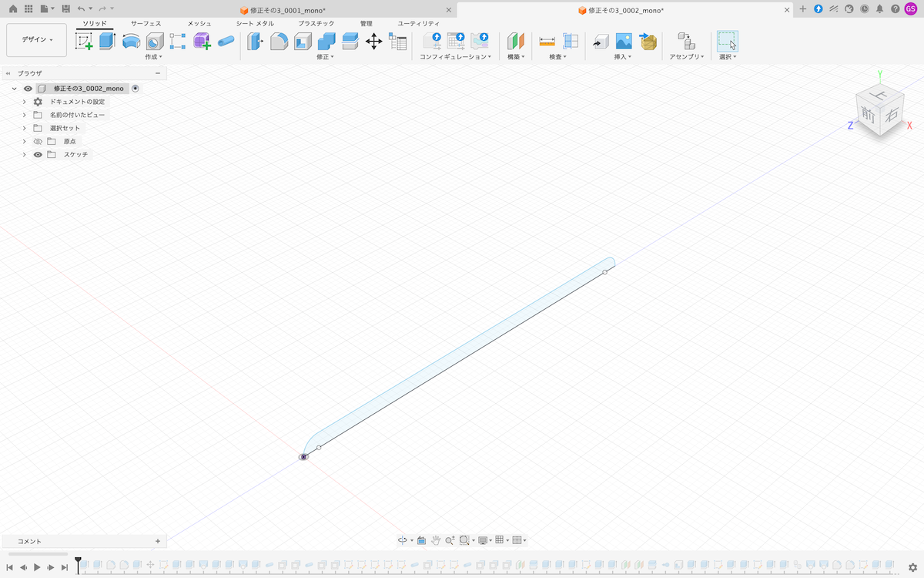
Task: Select the Insert Mesh tool
Action: pyautogui.click(x=648, y=41)
